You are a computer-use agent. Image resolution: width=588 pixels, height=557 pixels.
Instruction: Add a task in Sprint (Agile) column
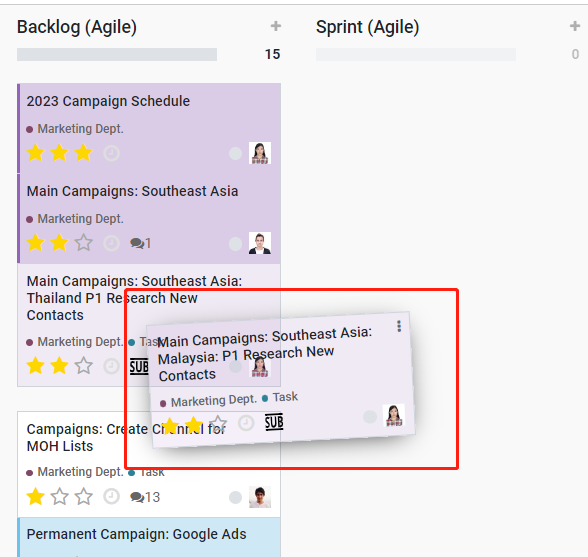point(574,26)
